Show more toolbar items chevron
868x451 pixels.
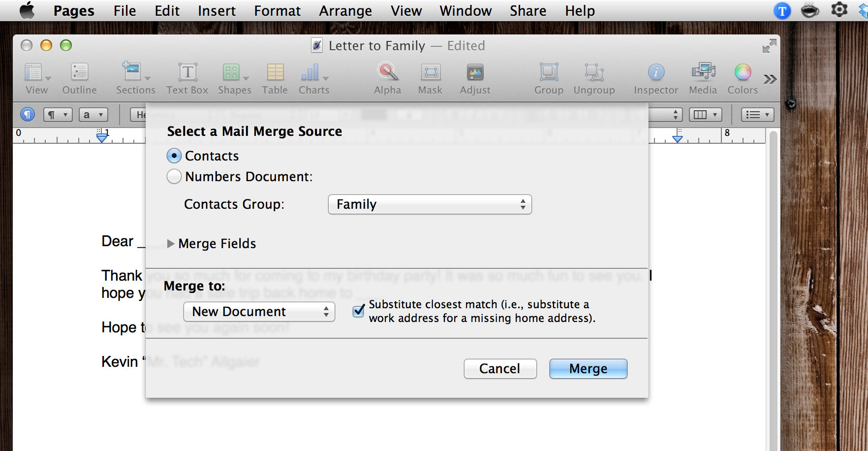[770, 79]
